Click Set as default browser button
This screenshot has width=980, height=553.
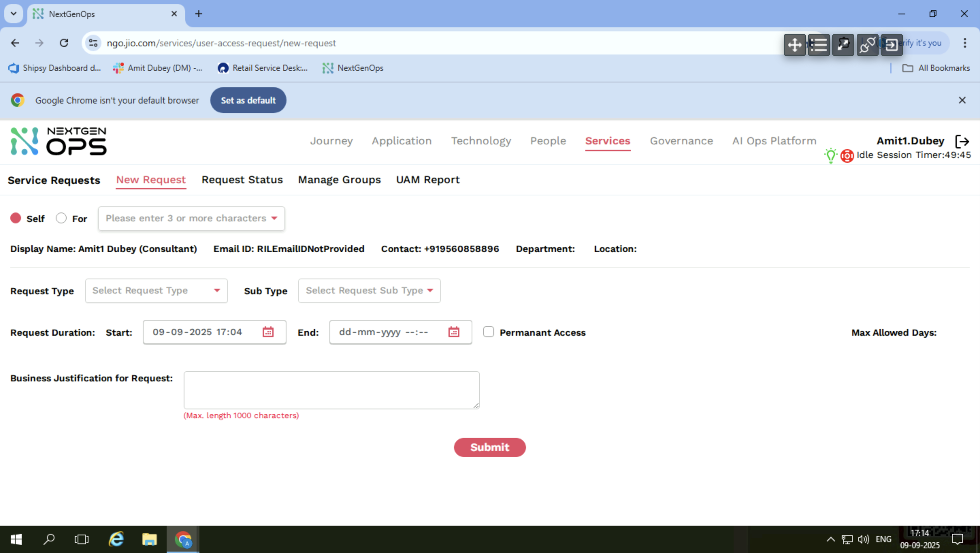[x=248, y=100]
